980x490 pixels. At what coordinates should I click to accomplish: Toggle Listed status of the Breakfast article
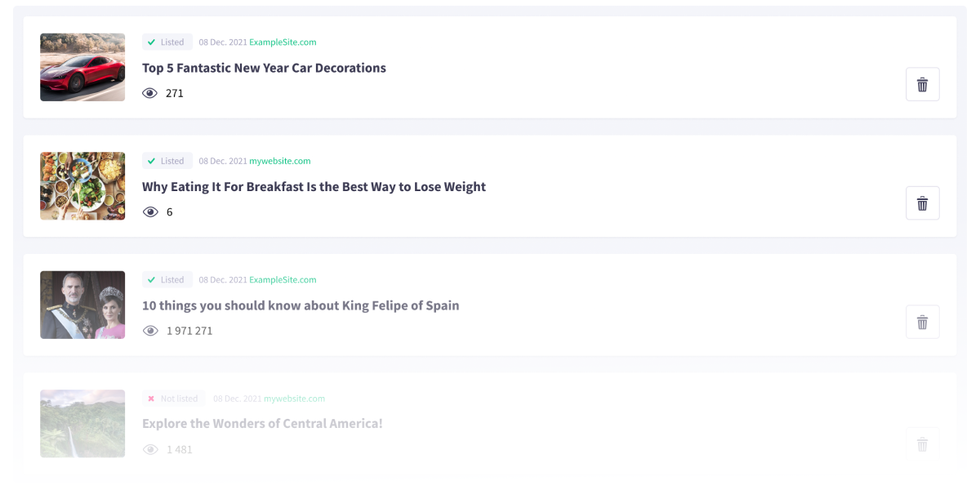point(167,161)
